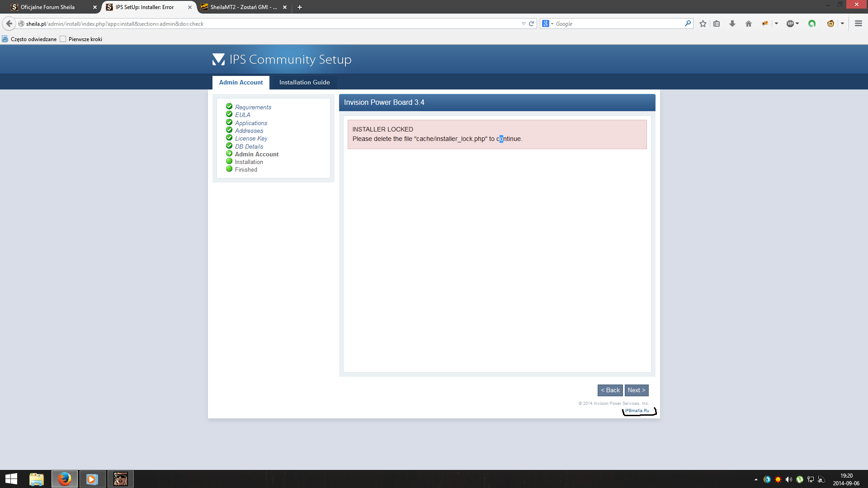The height and width of the screenshot is (488, 868).
Task: Click the EULA step in the list
Action: tap(243, 115)
